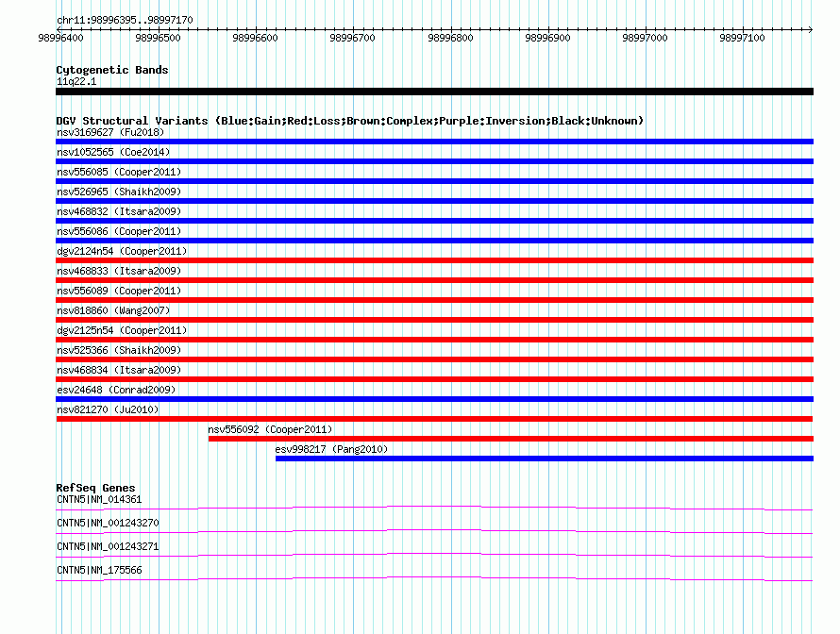The width and height of the screenshot is (840, 634).
Task: Click the magenta line under CNTN5|NM_014361
Action: tap(434, 508)
